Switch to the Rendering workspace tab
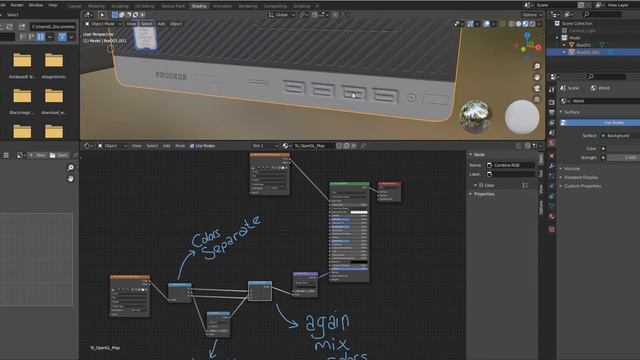 tap(248, 6)
